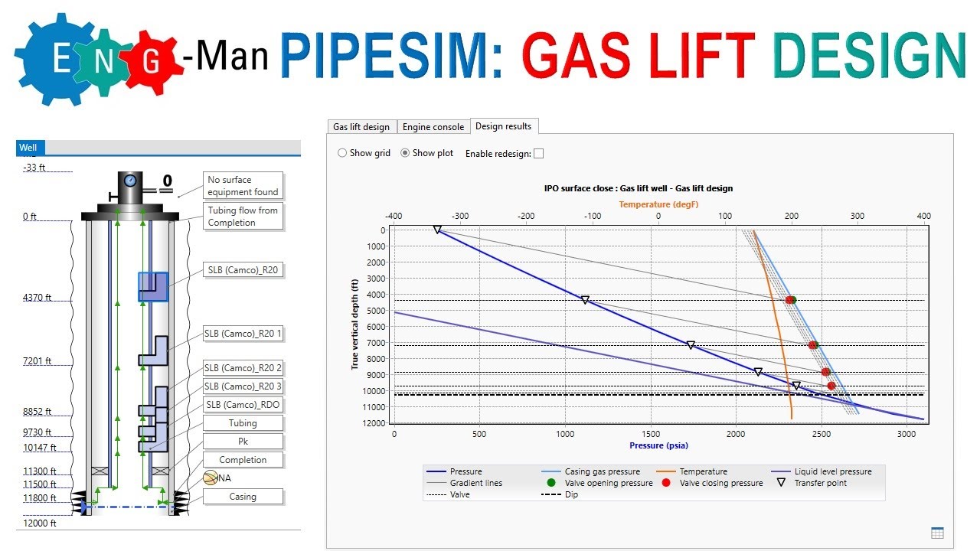Click the 10147 ft depth marker
980x551 pixels.
point(39,448)
